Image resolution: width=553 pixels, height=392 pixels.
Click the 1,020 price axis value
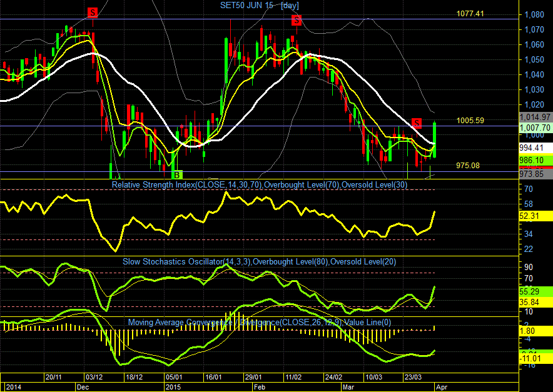pyautogui.click(x=534, y=104)
